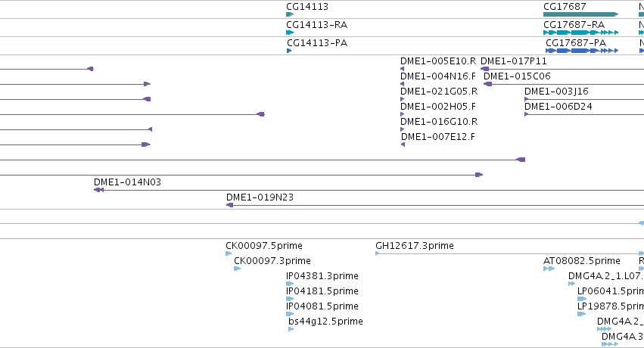Click the DME1-004N16.F marker arrow
This screenshot has height=348, width=644.
pyautogui.click(x=403, y=84)
